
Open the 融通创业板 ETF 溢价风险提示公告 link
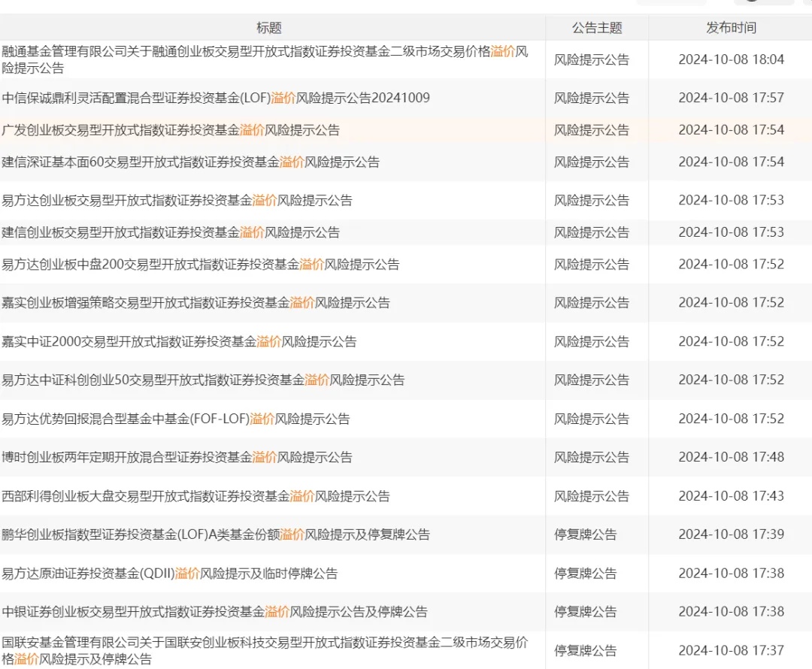[x=265, y=51]
